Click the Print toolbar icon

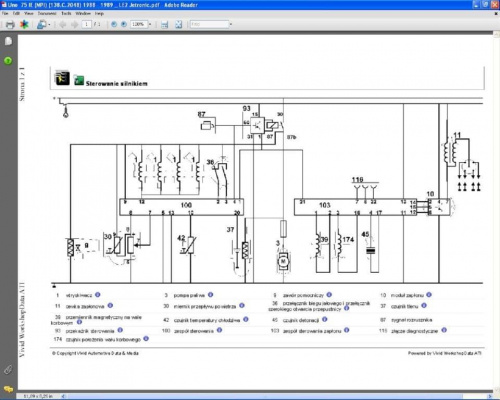pyautogui.click(x=10, y=25)
